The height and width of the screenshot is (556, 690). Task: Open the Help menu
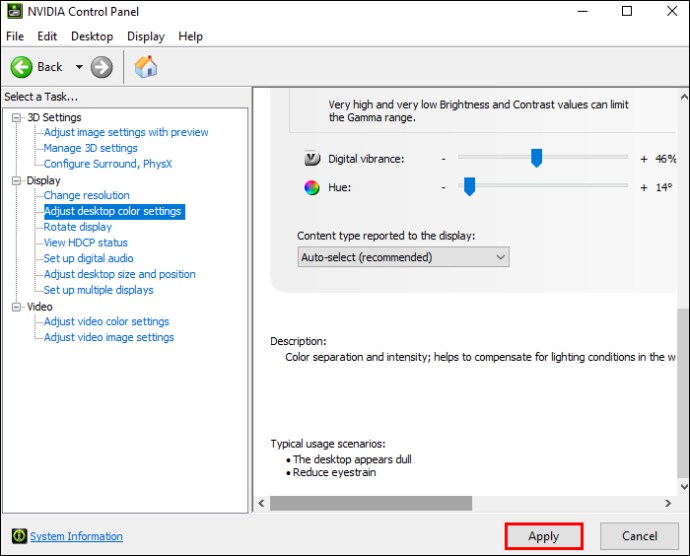[x=191, y=36]
